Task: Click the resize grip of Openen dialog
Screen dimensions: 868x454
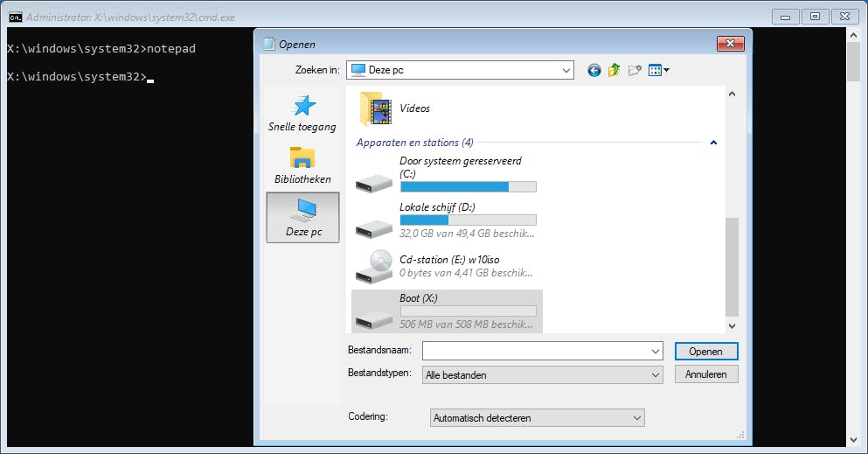Action: pyautogui.click(x=740, y=435)
